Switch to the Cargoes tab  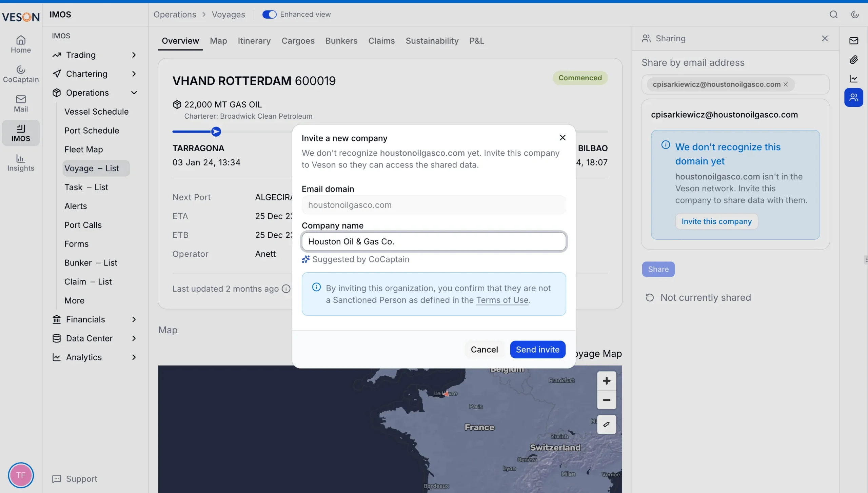pyautogui.click(x=298, y=41)
